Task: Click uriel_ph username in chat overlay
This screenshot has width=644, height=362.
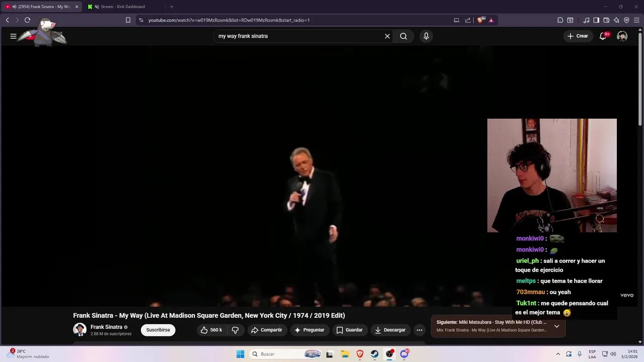Action: pos(527,261)
